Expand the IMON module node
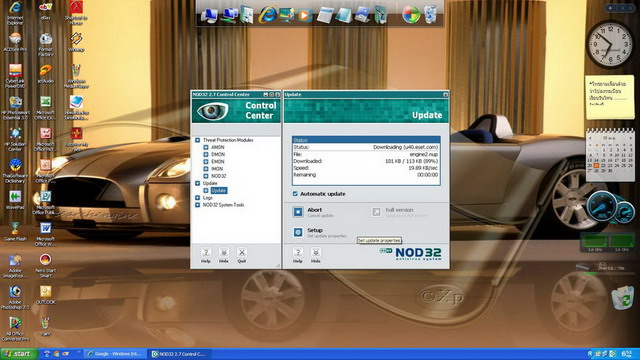Viewport: 640px width, 360px height. pyautogui.click(x=206, y=169)
